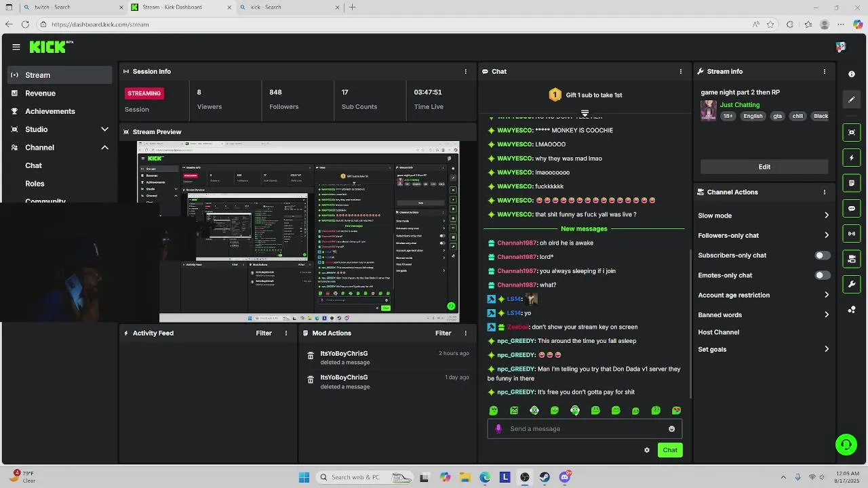The height and width of the screenshot is (488, 868).
Task: Open Mod Actions Filter
Action: [443, 333]
